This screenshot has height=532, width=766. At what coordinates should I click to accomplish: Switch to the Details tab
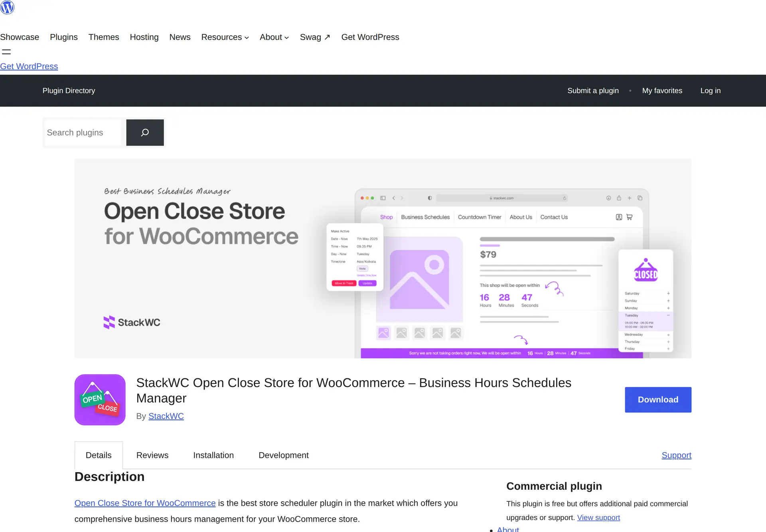99,455
